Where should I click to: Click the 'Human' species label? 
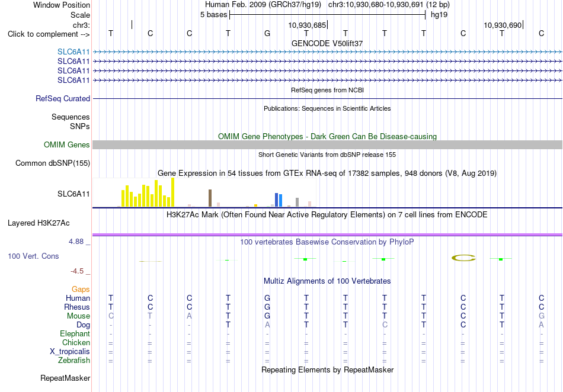coord(78,298)
